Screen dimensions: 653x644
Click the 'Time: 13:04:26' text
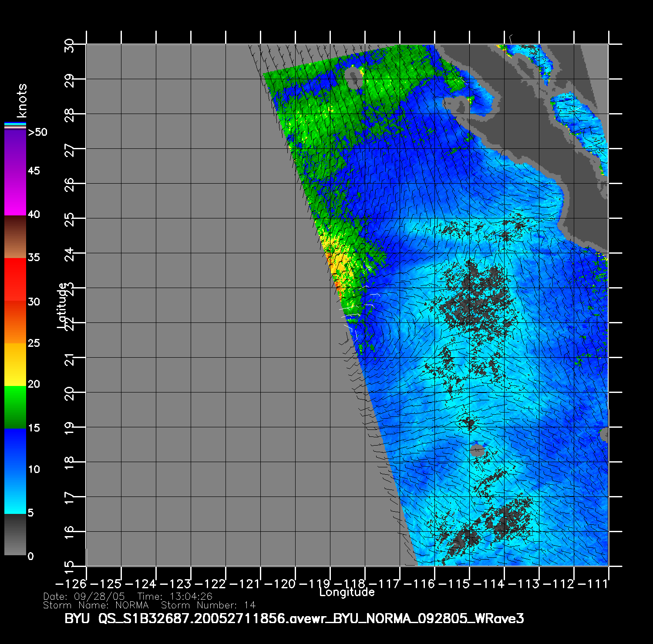point(175,597)
